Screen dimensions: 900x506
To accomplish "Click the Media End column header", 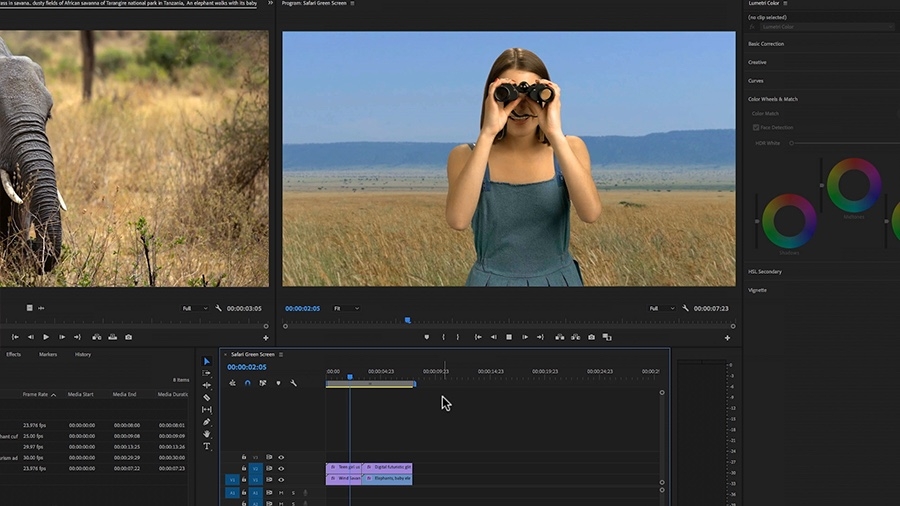I will [x=124, y=395].
